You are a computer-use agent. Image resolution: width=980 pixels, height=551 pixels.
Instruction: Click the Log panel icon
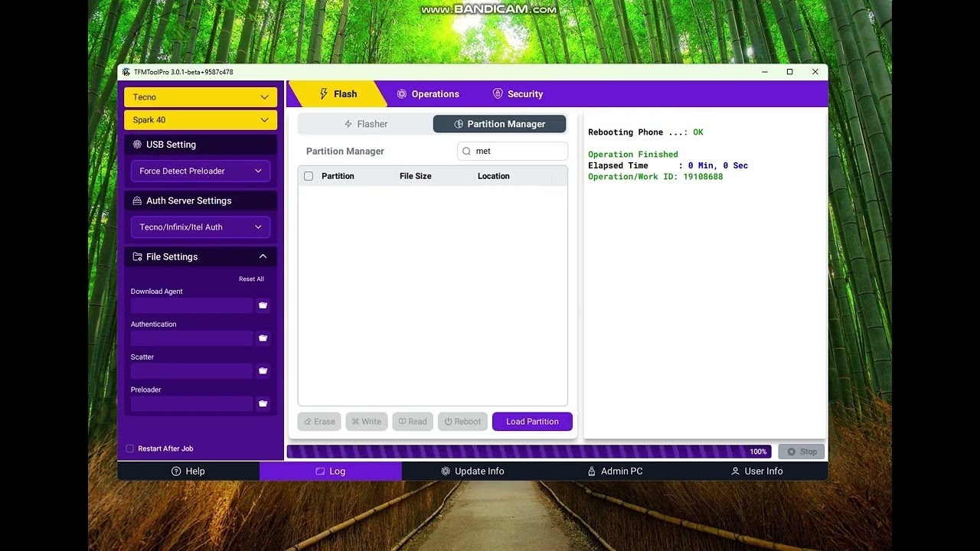(x=320, y=471)
